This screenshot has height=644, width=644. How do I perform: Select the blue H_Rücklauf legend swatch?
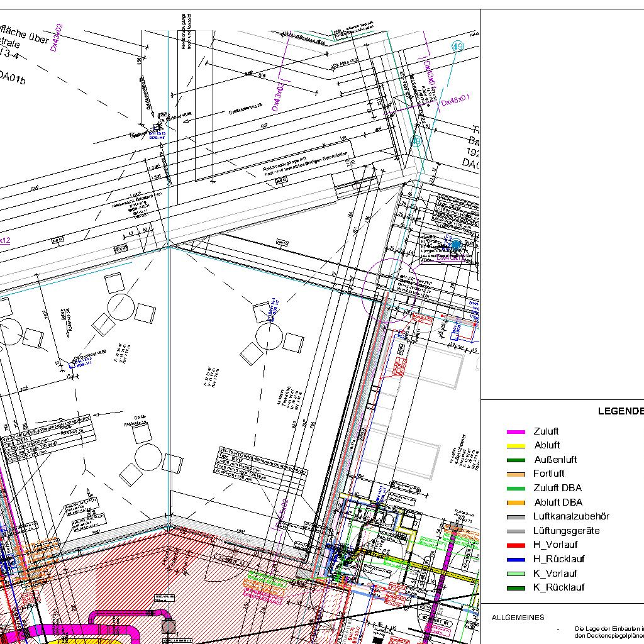point(516,559)
